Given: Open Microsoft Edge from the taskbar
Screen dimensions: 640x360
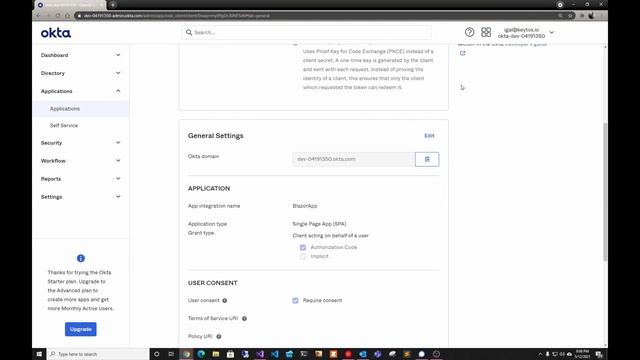Looking at the screenshot, I should (201, 354).
